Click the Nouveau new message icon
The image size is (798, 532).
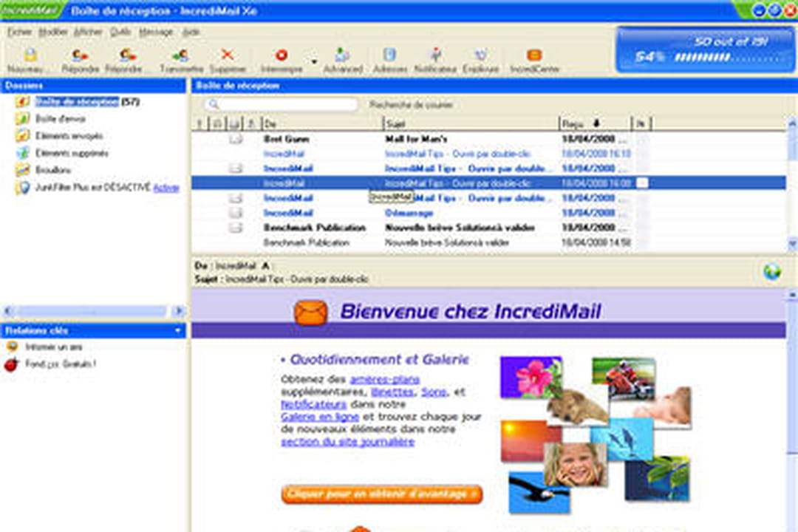click(30, 55)
